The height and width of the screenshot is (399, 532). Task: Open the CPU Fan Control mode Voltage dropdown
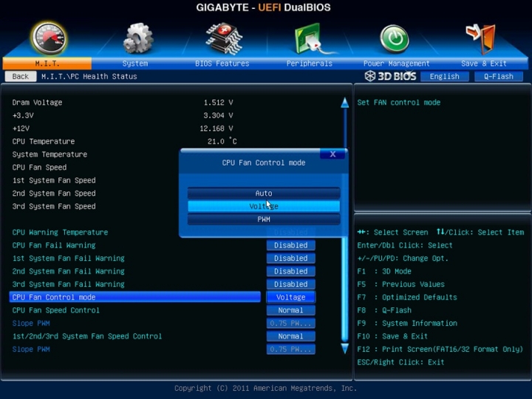click(x=291, y=297)
